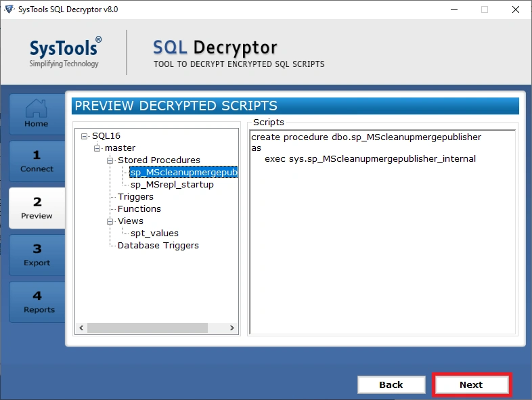This screenshot has height=400, width=532.
Task: Minimize the SQL Decryptor window
Action: [x=454, y=9]
